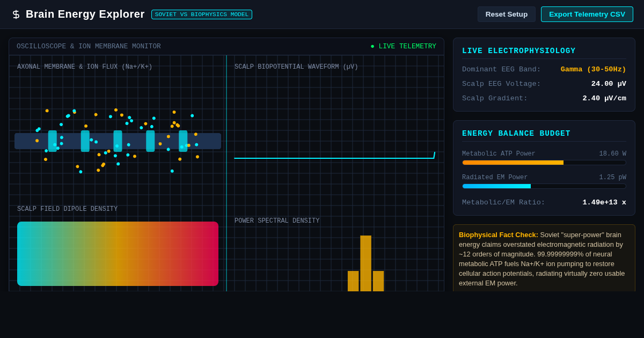Click the Brain Energy Explorer logo icon

click(16, 14)
